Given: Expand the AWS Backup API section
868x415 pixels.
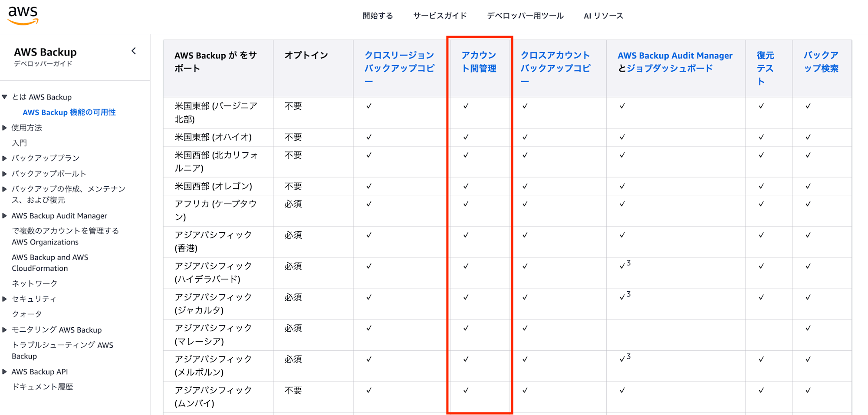Looking at the screenshot, I should (5, 372).
